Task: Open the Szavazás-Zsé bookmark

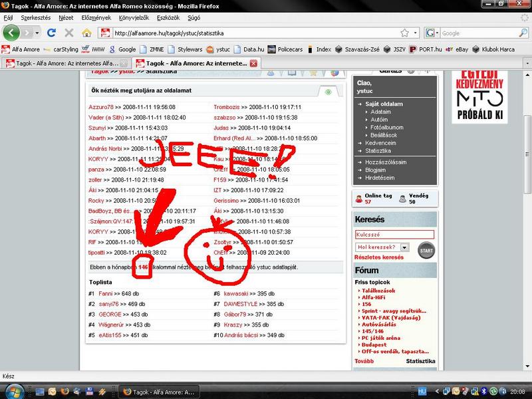Action: tap(357, 49)
